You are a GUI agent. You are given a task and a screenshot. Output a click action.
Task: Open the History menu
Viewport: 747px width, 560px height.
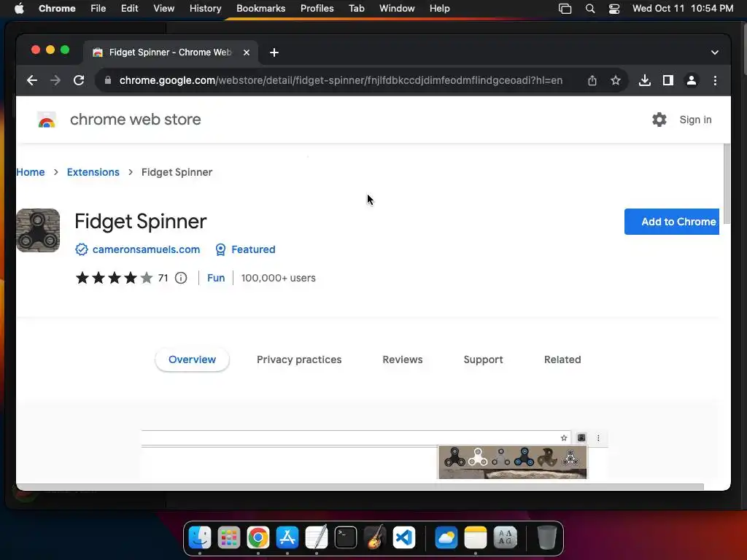205,9
